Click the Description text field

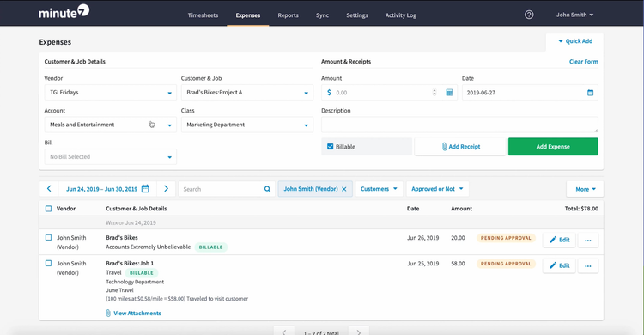click(x=459, y=125)
